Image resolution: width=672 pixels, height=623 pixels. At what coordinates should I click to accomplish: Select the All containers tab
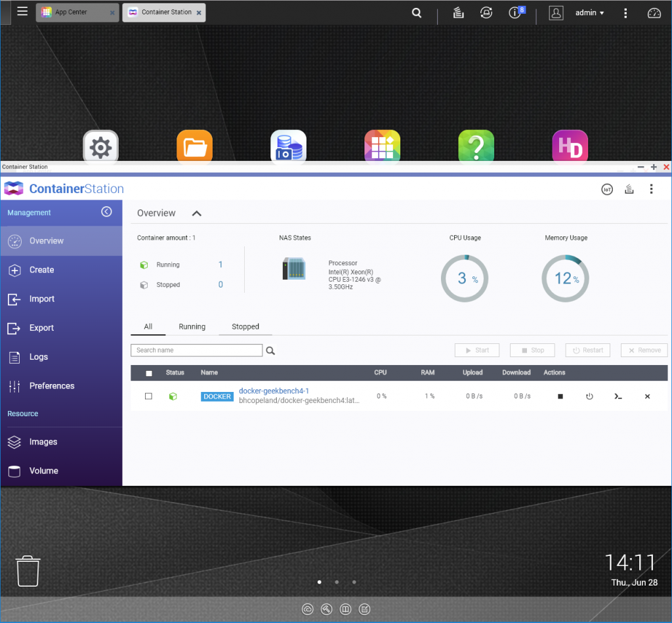click(x=148, y=327)
